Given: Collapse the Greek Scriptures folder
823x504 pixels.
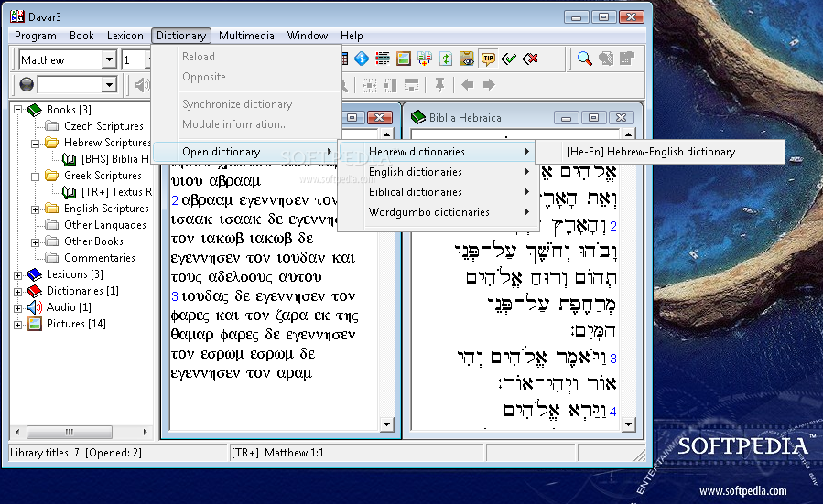Looking at the screenshot, I should (x=35, y=177).
